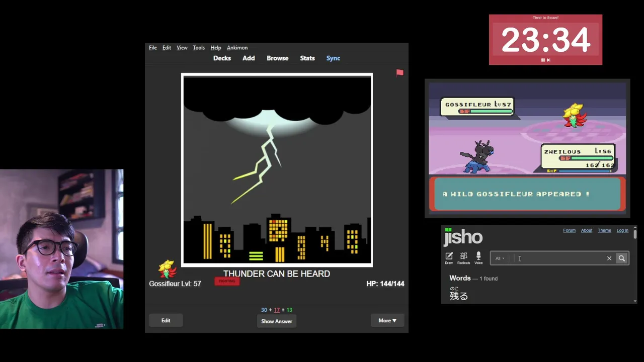Click the red learning count 17
Viewport: 644px width, 362px height.
tap(277, 310)
